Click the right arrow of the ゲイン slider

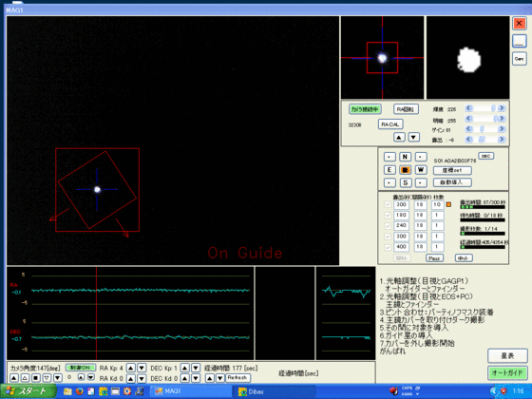[502, 129]
